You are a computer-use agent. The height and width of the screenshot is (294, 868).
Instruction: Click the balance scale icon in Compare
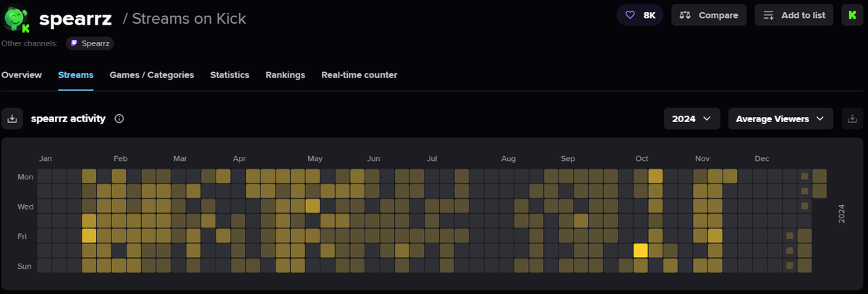(686, 15)
